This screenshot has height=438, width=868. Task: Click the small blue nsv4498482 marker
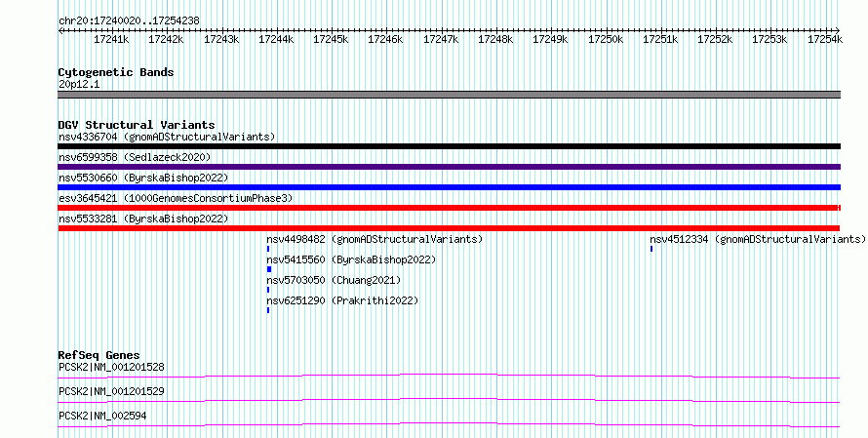pos(268,249)
